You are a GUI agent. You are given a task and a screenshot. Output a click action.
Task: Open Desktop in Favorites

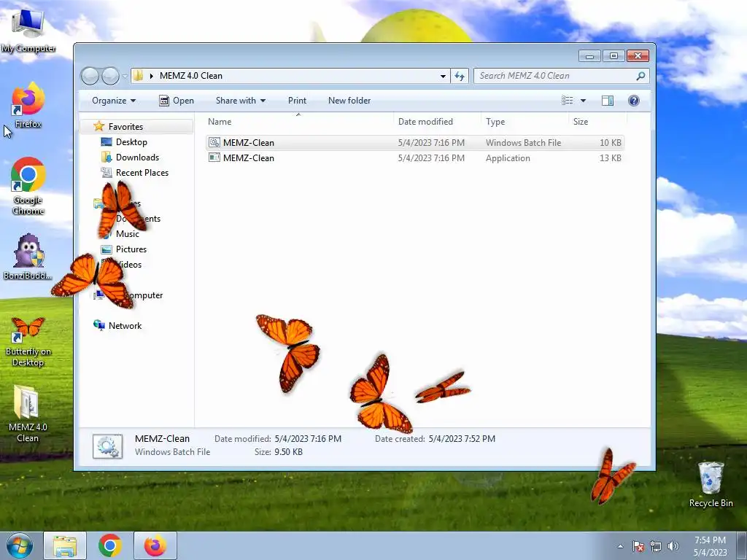coord(131,142)
